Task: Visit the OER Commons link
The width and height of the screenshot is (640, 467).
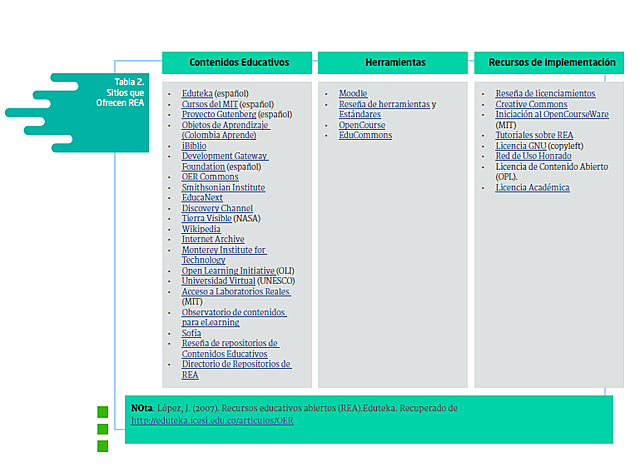Action: click(x=210, y=177)
